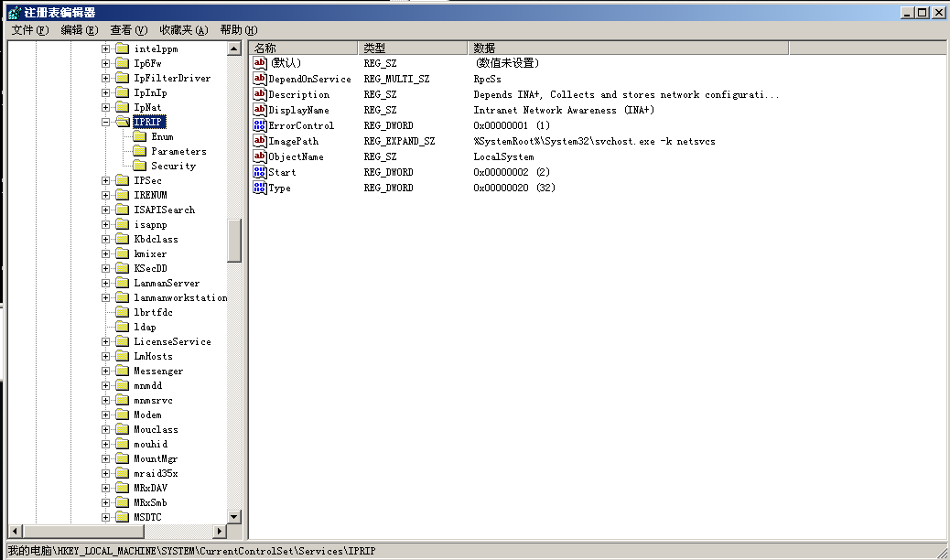Click the 名称 column header
This screenshot has height=560, width=950.
[302, 48]
